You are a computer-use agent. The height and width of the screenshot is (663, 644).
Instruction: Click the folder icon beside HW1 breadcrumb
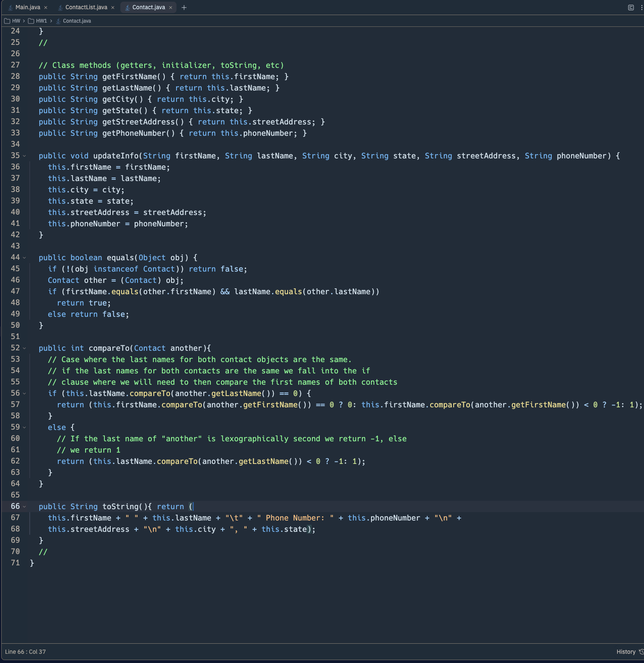click(x=31, y=21)
